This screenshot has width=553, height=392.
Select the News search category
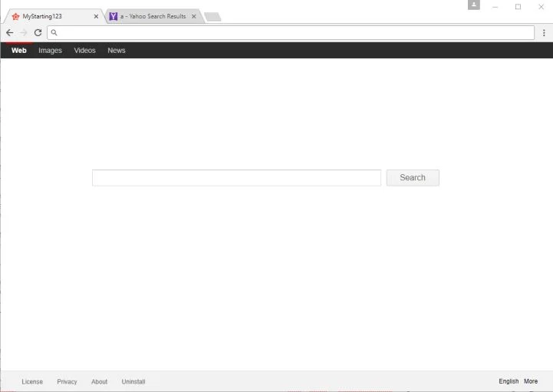117,51
